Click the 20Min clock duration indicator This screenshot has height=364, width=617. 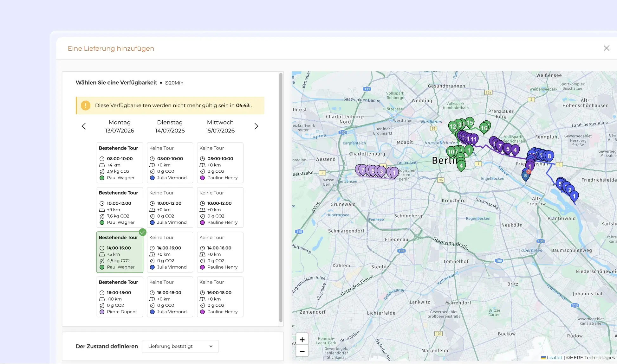174,83
